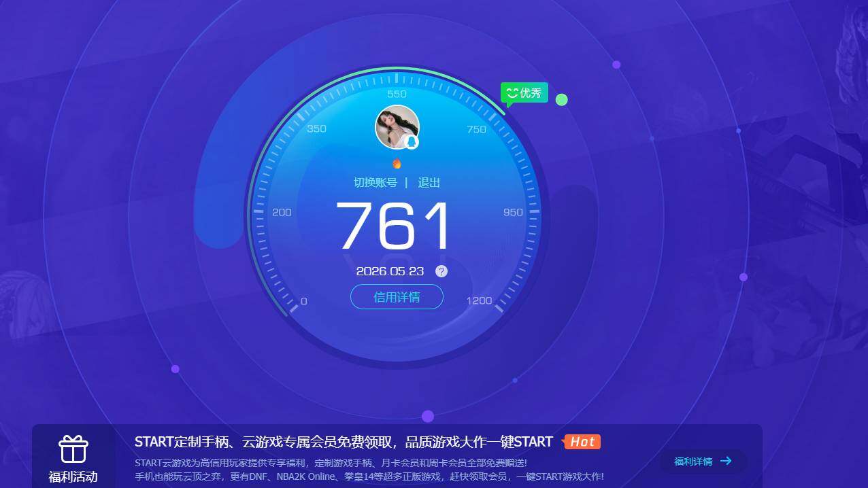Click the 福利活动 label

coord(73,476)
